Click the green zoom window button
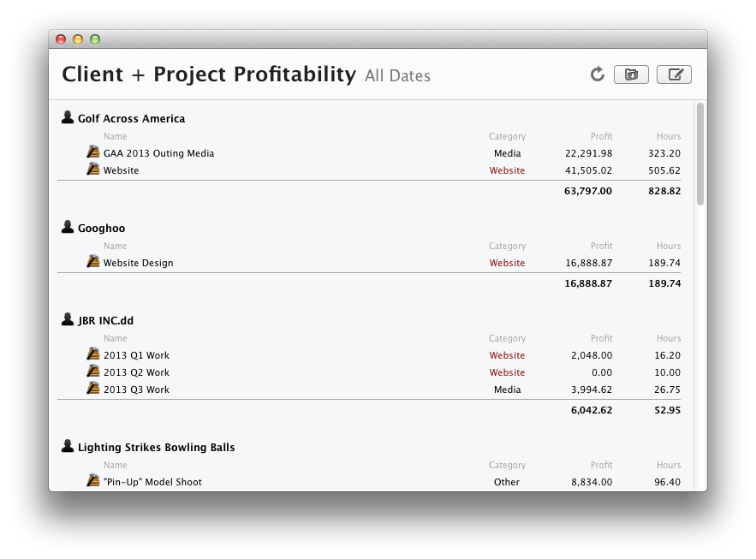Viewport: 756px width, 559px height. point(95,39)
